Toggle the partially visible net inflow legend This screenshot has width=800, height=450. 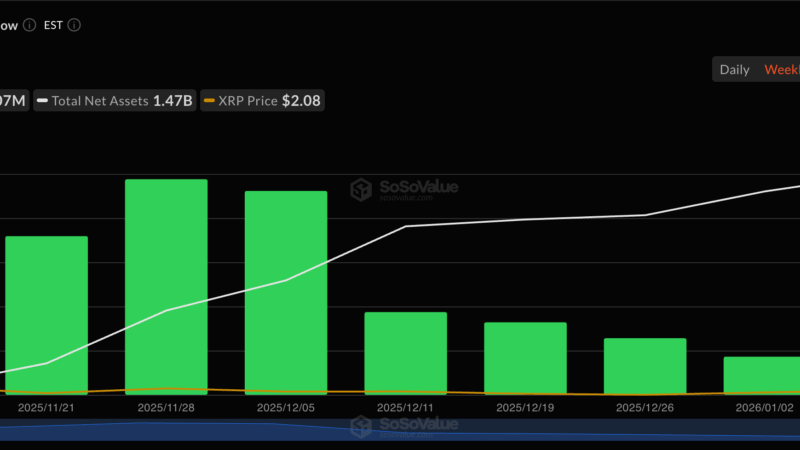point(14,101)
